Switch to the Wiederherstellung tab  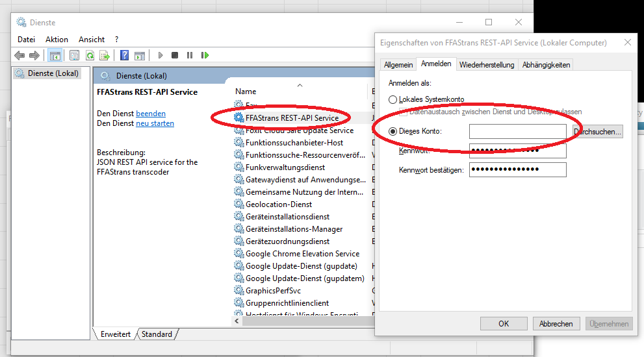pyautogui.click(x=487, y=65)
